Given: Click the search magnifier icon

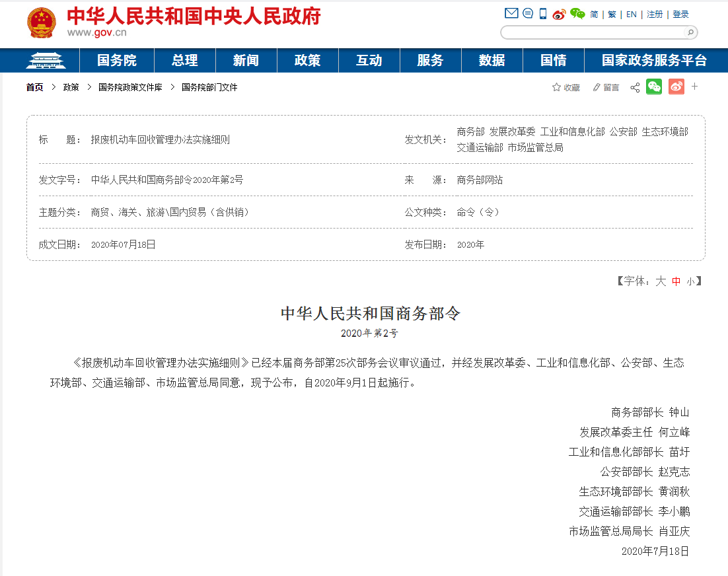Looking at the screenshot, I should click(x=690, y=32).
